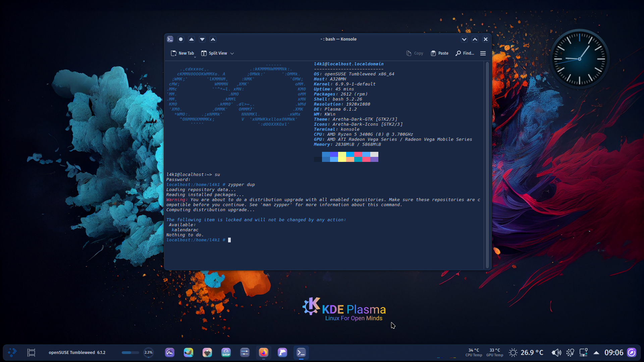
Task: Open System Settings sliders icon in panel
Action: (245, 353)
